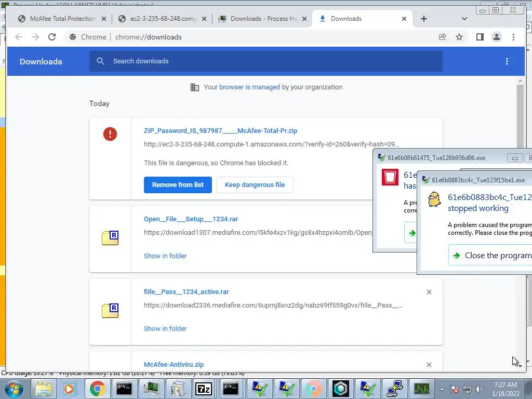The width and height of the screenshot is (532, 399).
Task: Click the search magnifier icon
Action: pos(100,61)
